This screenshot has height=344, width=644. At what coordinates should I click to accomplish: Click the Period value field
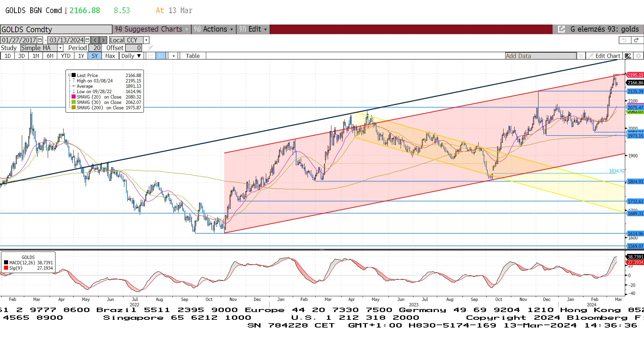click(95, 48)
